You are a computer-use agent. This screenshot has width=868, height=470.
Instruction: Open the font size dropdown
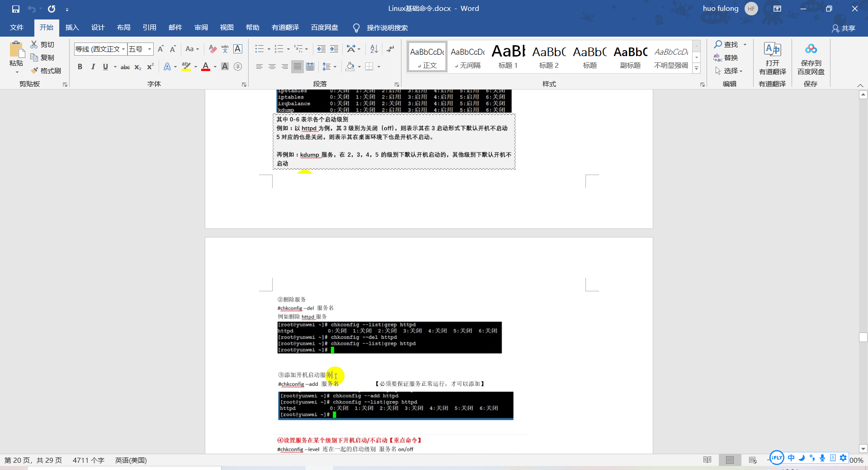point(150,49)
